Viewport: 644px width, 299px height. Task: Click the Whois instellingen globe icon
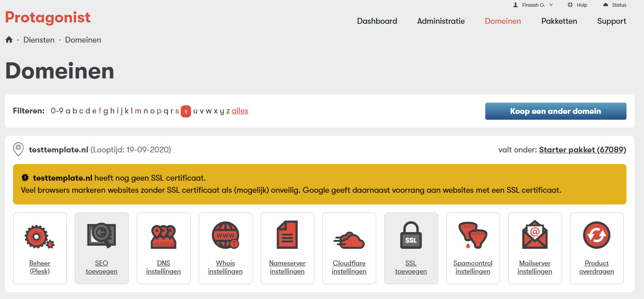(x=225, y=235)
